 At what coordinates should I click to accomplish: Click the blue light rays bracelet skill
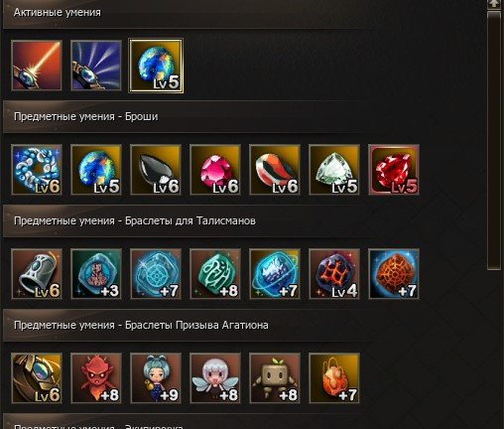point(96,66)
